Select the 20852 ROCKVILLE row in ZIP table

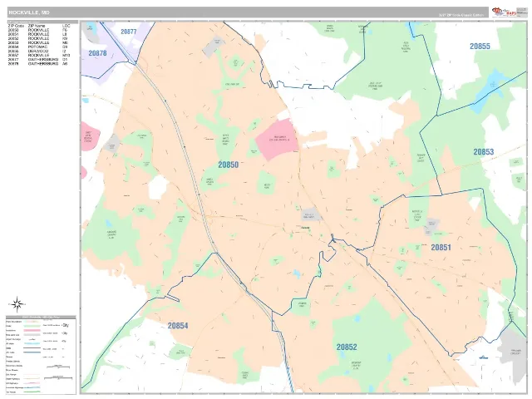tap(37, 39)
